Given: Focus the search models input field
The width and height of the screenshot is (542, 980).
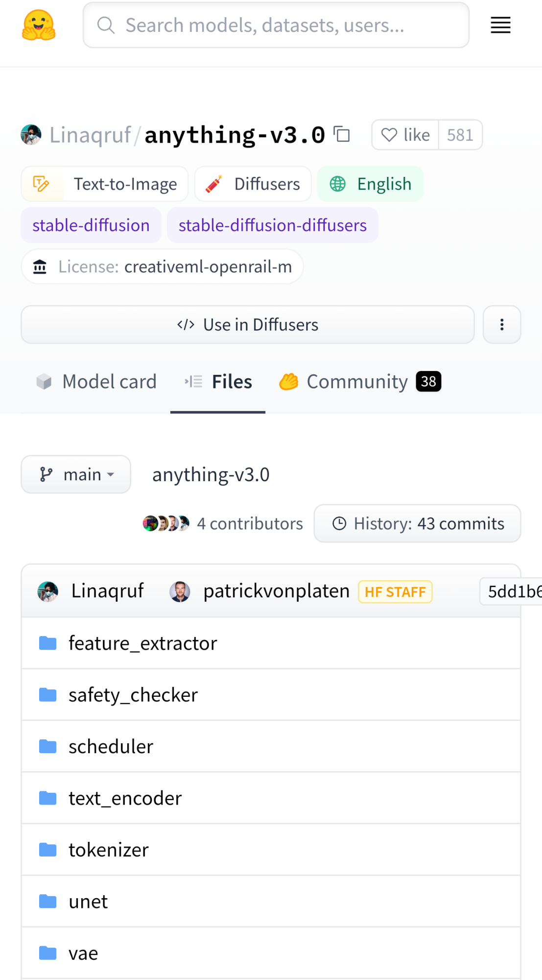Looking at the screenshot, I should [276, 25].
